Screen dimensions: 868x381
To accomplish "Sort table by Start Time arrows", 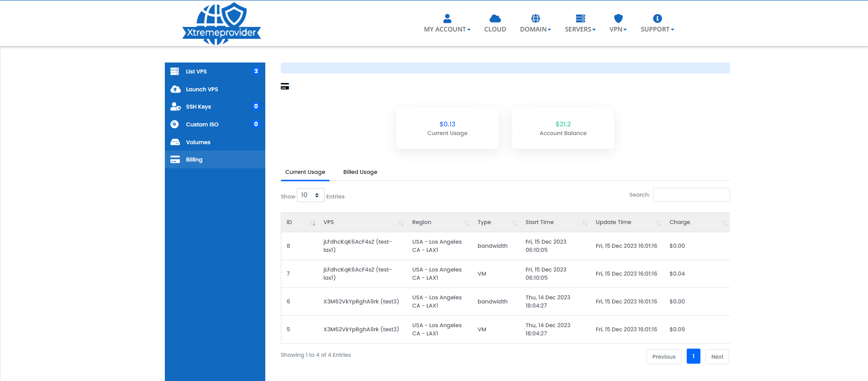I will pyautogui.click(x=585, y=223).
